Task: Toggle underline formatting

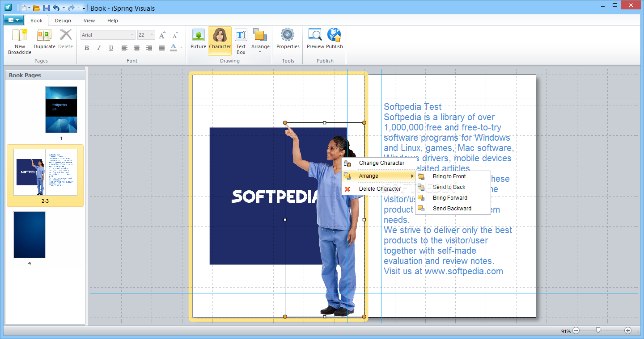Action: coord(111,48)
